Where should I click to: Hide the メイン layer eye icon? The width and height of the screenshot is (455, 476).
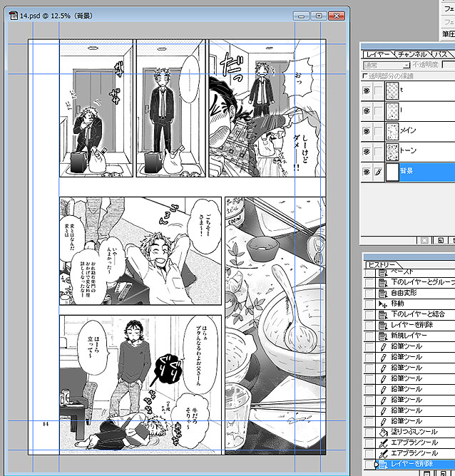[x=367, y=131]
